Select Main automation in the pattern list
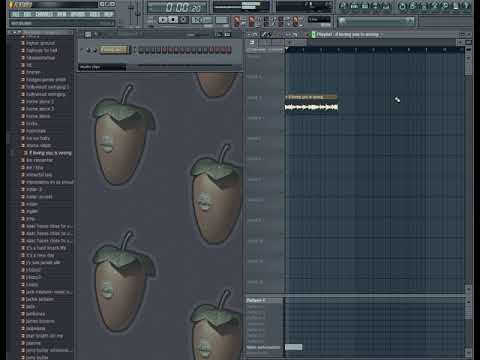 click(263, 347)
